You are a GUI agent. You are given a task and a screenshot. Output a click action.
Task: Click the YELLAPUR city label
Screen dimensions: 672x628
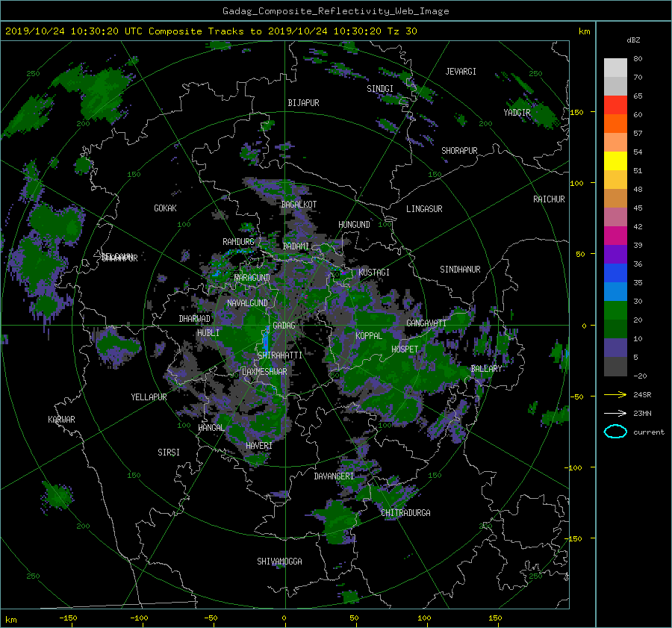[149, 397]
